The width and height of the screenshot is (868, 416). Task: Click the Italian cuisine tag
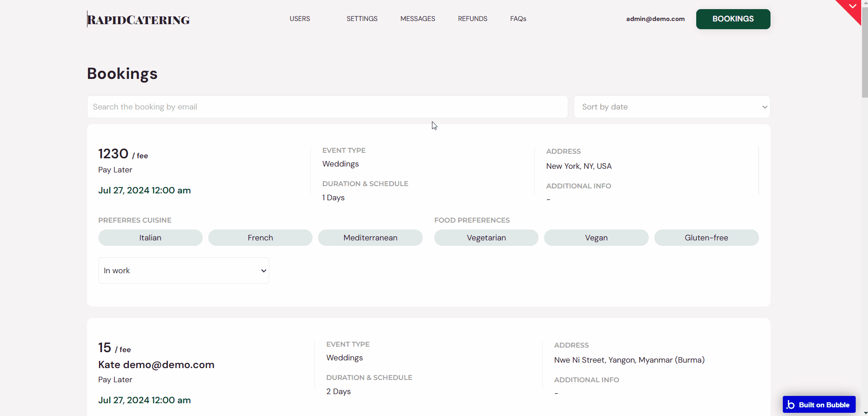[x=150, y=238]
